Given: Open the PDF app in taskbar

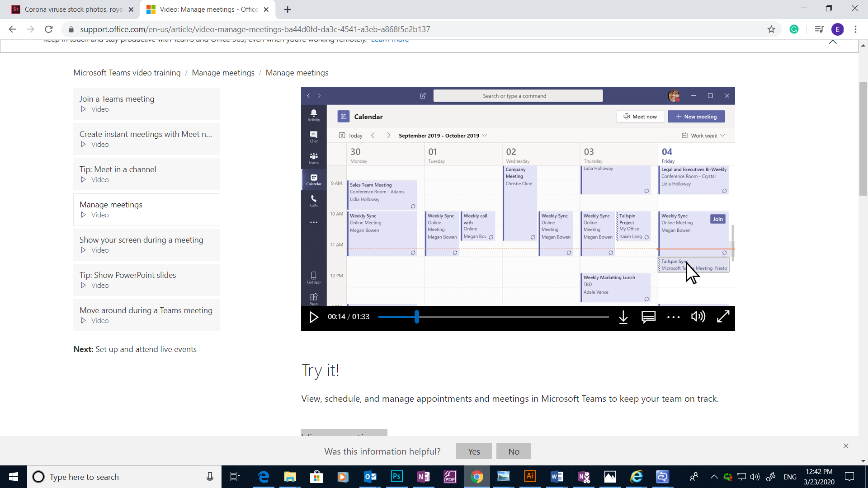Looking at the screenshot, I should (450, 477).
